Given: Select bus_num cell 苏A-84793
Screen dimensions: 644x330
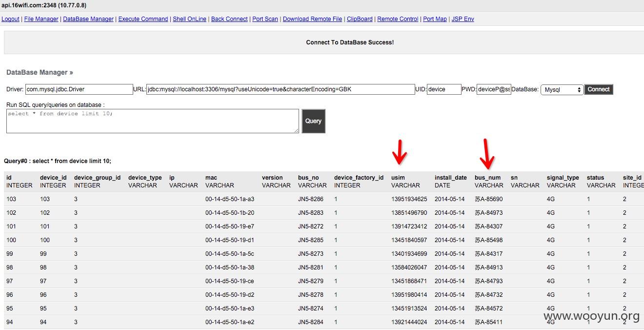Looking at the screenshot, I should tap(489, 281).
